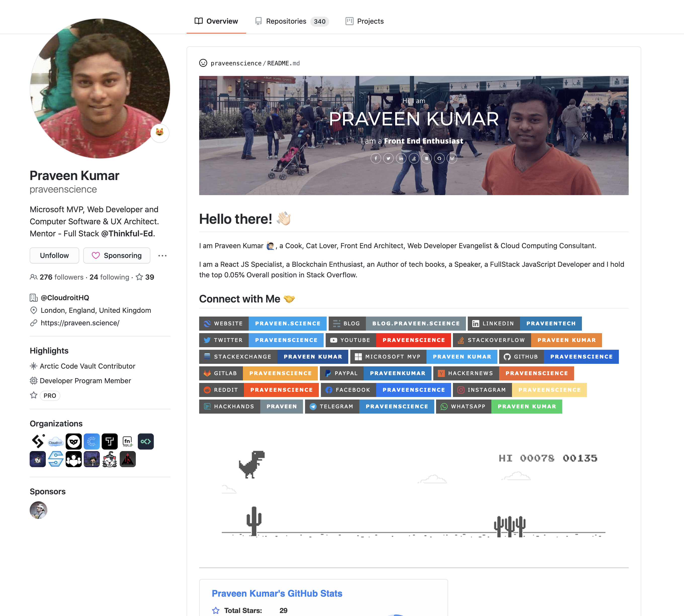Open the 24 following list
Image resolution: width=684 pixels, height=616 pixels.
click(x=109, y=277)
